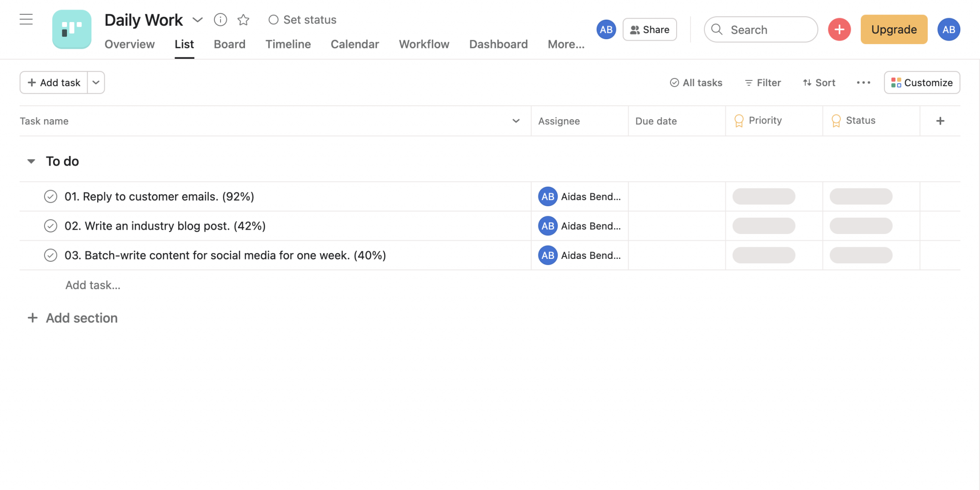Set priority pill for industry blog post
Viewport: 980px width, 490px height.
[764, 226]
